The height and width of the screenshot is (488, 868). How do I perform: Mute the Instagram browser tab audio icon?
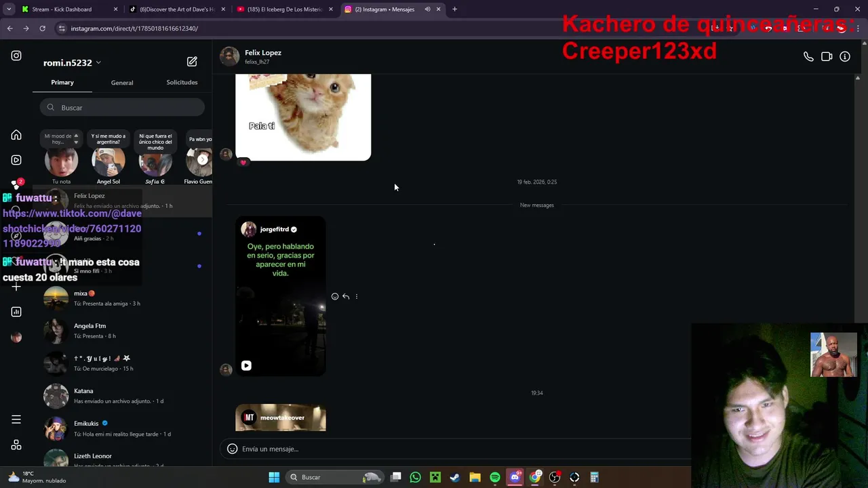[x=427, y=9]
